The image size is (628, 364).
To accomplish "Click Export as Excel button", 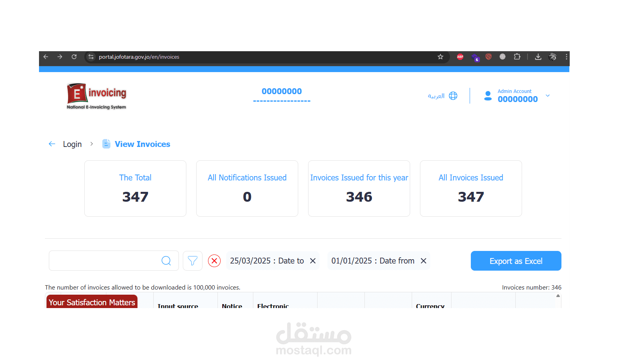I will (x=516, y=261).
